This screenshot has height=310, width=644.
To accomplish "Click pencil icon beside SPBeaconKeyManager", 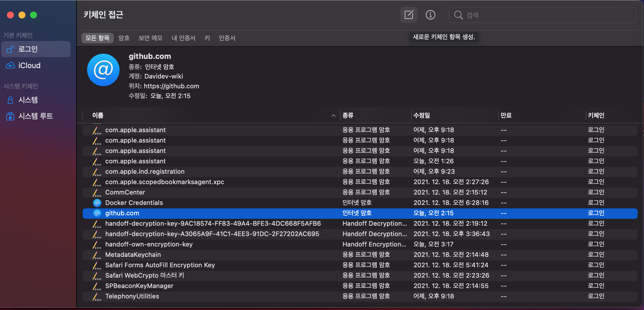I will [x=97, y=286].
